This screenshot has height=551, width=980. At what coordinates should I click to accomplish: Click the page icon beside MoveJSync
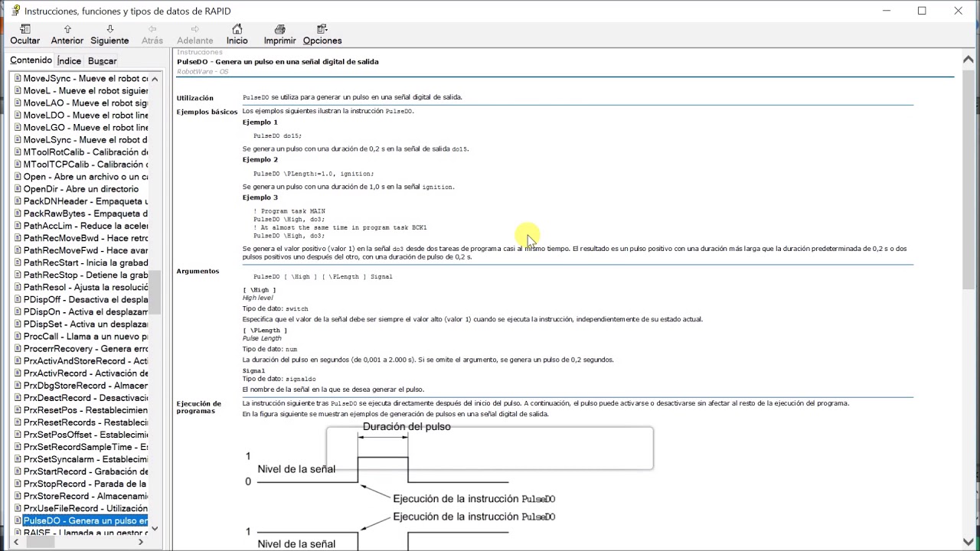coord(17,79)
